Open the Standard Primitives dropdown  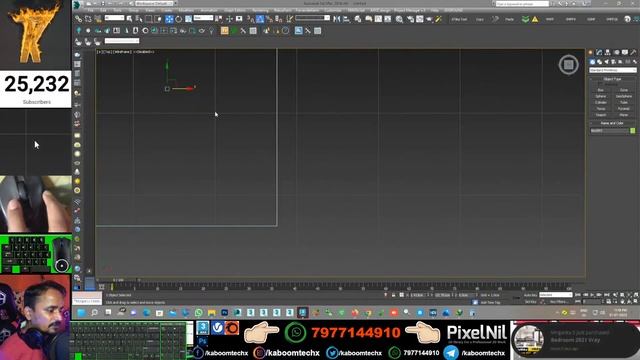[x=613, y=70]
